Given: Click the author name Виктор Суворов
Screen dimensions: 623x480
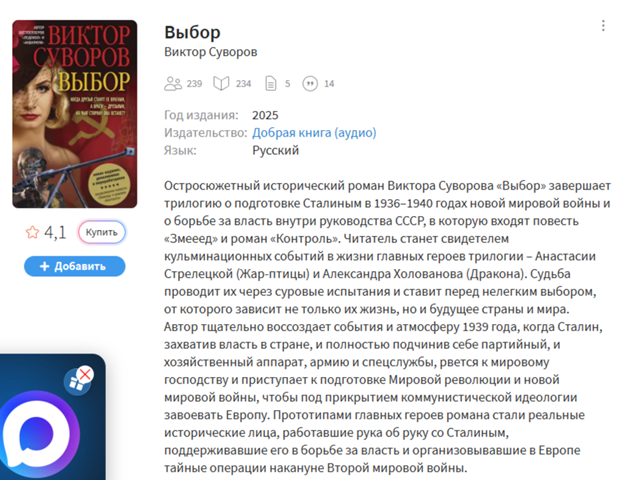Looking at the screenshot, I should (x=211, y=52).
